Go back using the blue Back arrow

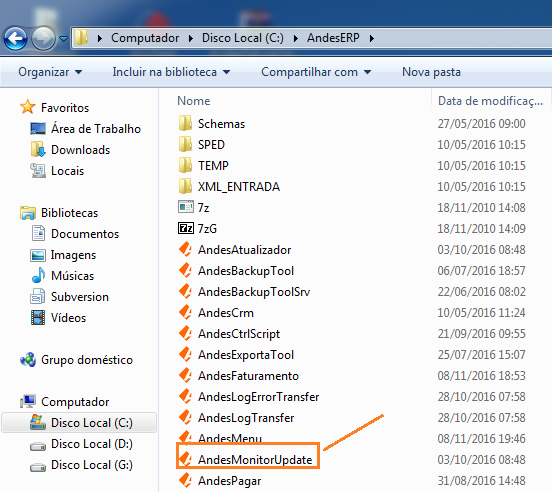click(x=15, y=38)
